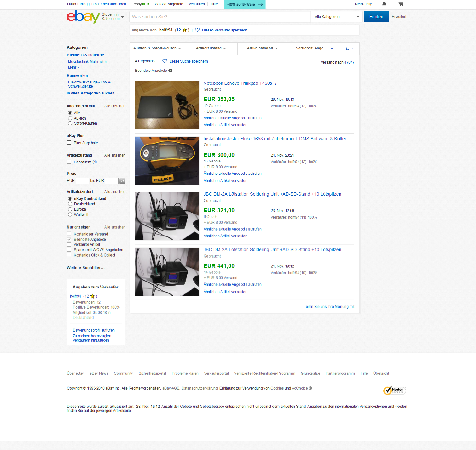Open the Datenschutzerklärung footer link
Screen dimensions: 476x450
(200, 388)
